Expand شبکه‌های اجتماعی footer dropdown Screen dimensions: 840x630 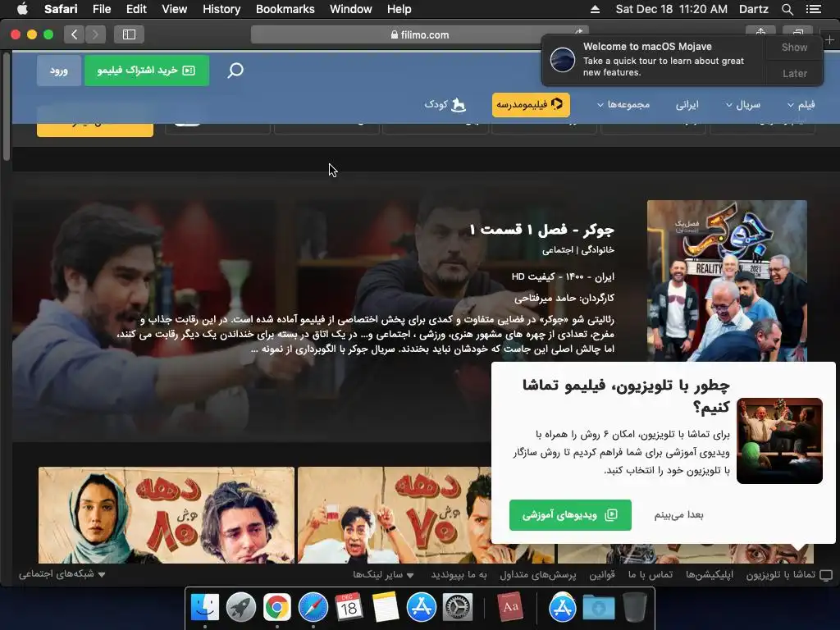tap(62, 574)
